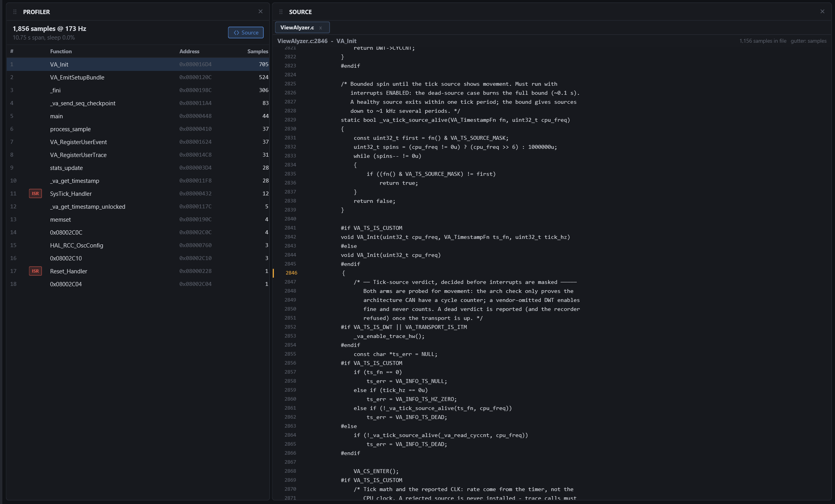Click line number 2868 in the gutter
The image size is (835, 504).
click(x=290, y=471)
